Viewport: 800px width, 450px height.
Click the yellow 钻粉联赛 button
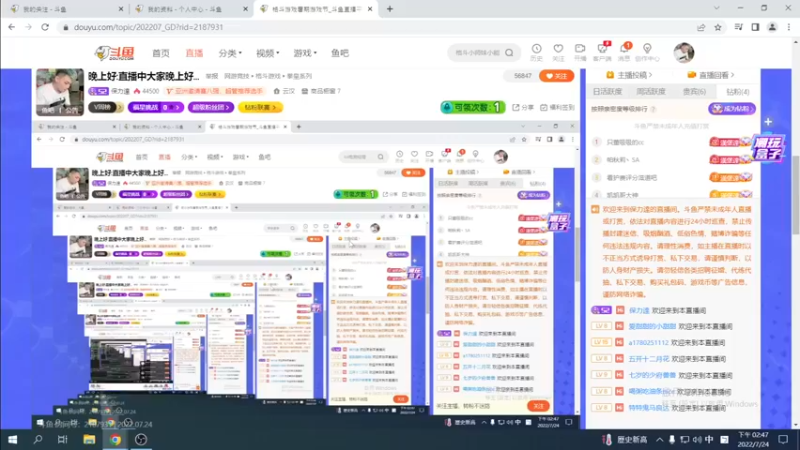click(x=260, y=108)
